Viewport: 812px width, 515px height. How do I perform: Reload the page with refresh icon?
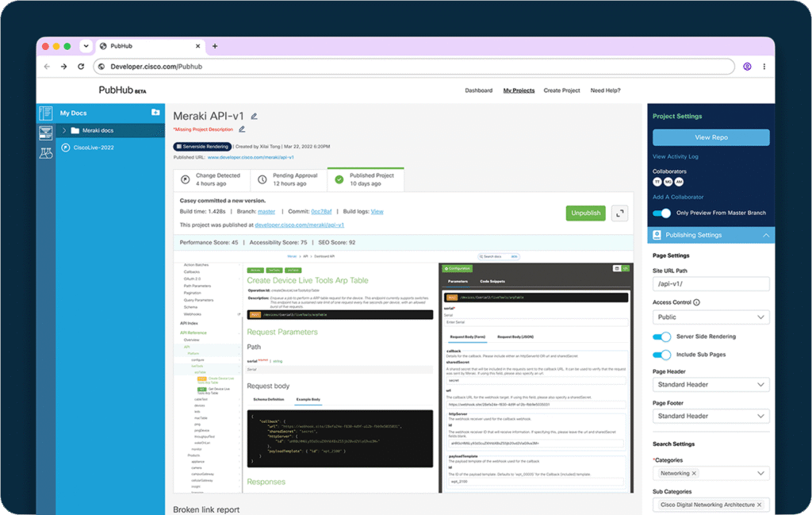point(81,67)
